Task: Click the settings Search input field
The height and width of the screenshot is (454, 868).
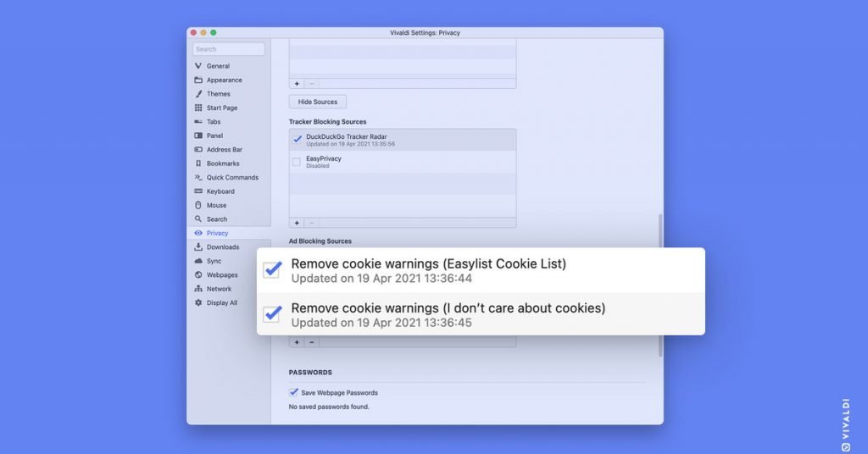Action: [229, 49]
